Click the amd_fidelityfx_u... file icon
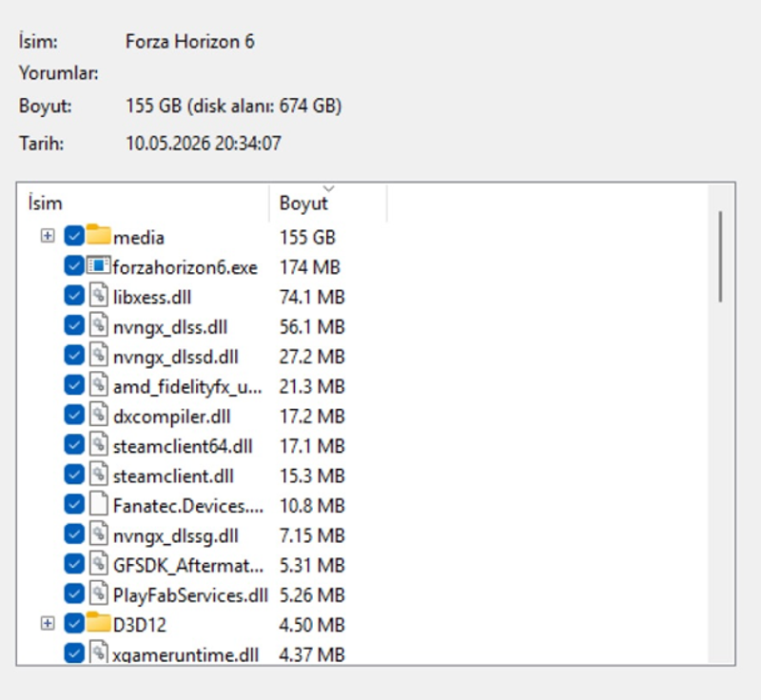The image size is (761, 700). [99, 384]
